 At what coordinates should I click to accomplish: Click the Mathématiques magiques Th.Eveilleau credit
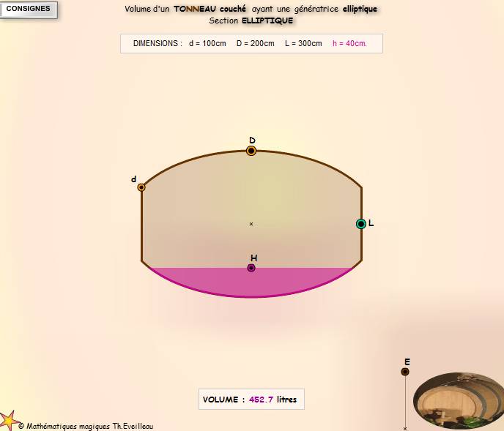click(x=86, y=426)
